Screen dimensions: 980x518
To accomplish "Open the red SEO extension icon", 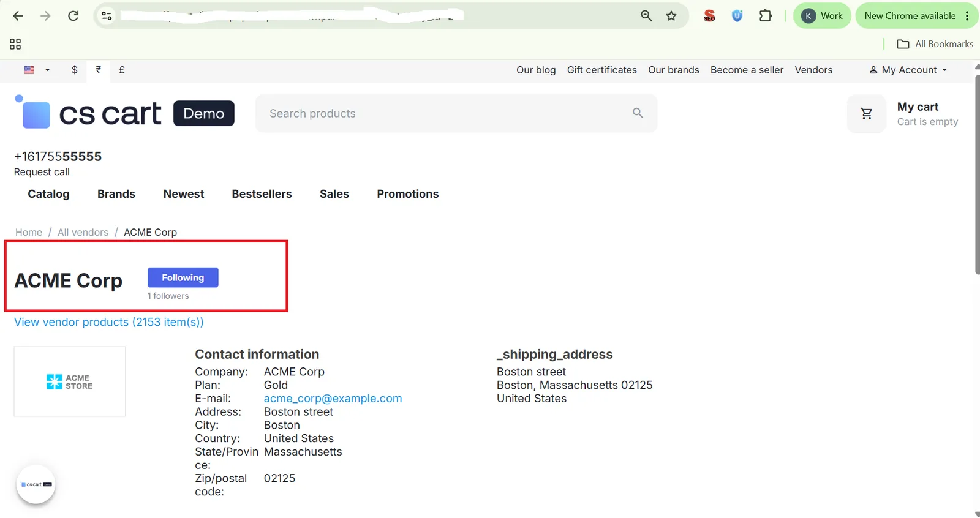I will tap(709, 16).
